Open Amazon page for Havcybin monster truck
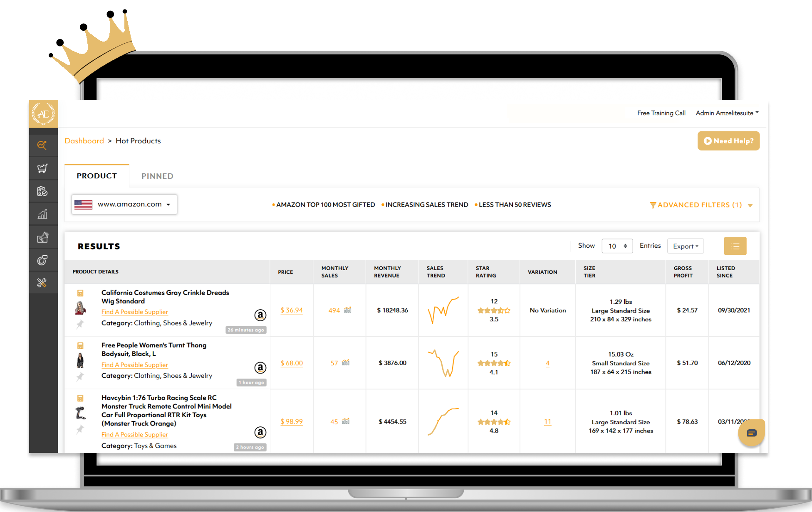 pos(260,433)
